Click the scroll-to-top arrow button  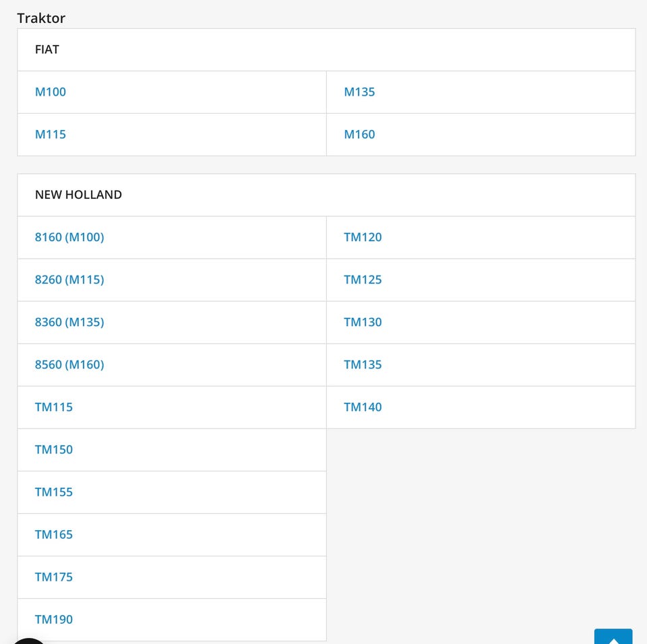[x=613, y=637]
